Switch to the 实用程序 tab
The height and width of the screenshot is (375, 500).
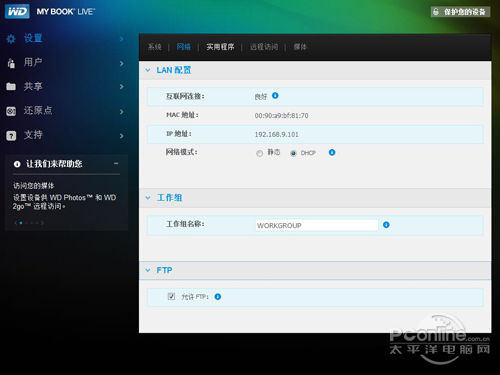(x=220, y=47)
